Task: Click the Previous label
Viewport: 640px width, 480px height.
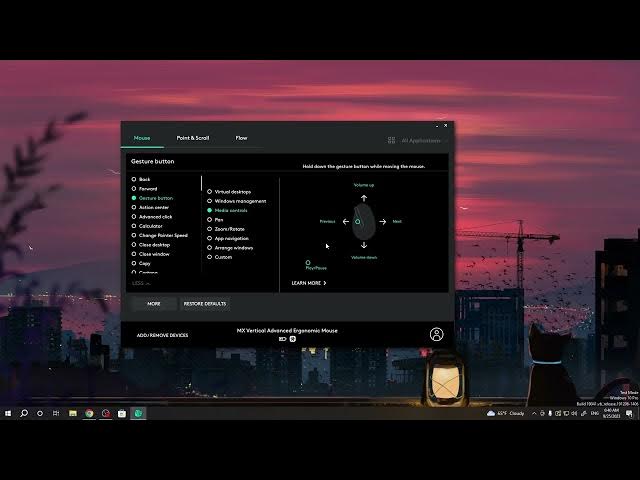Action: click(x=327, y=222)
